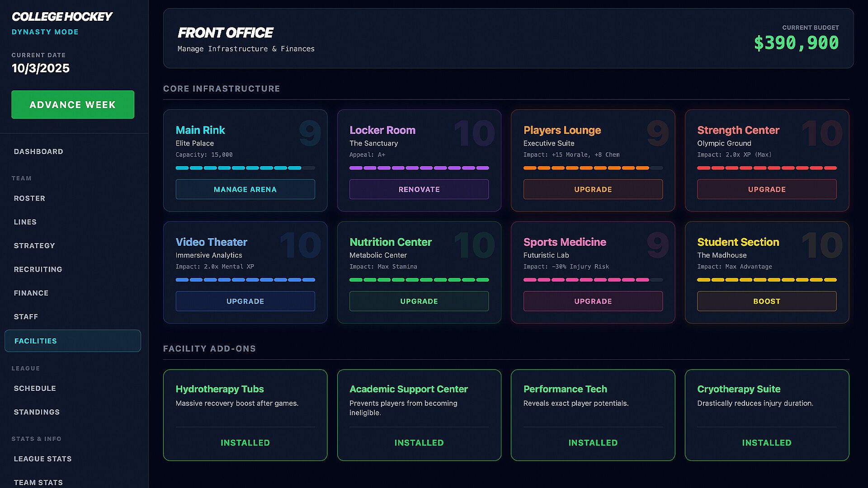The height and width of the screenshot is (488, 868).
Task: Open the League Stats page
Action: (42, 459)
